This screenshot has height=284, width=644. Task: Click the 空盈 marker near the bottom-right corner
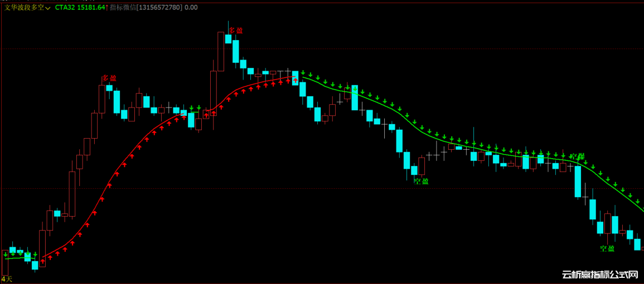pyautogui.click(x=607, y=248)
